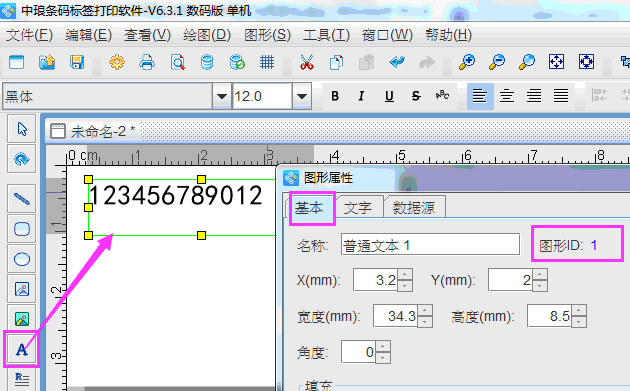The height and width of the screenshot is (391, 630).
Task: Open the 文件(F) menu
Action: (x=29, y=35)
